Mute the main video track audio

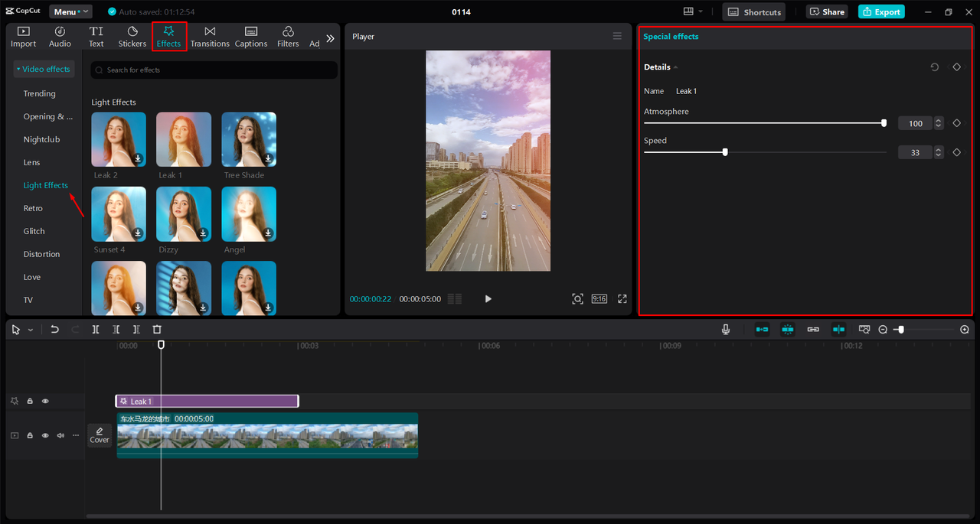point(60,435)
